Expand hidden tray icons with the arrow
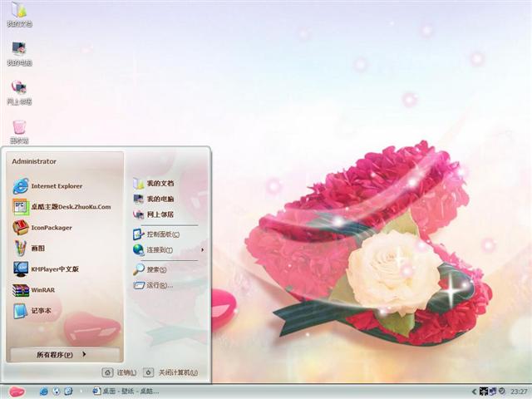 coord(474,392)
